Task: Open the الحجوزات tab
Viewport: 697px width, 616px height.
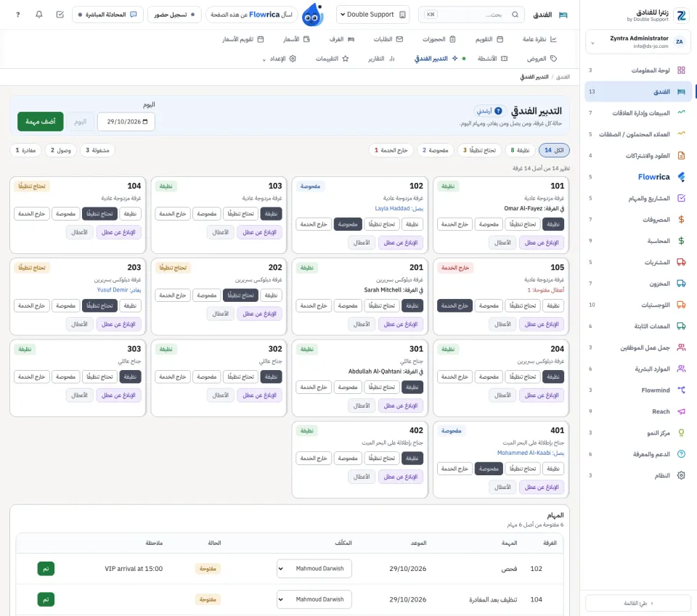Action: tap(439, 39)
